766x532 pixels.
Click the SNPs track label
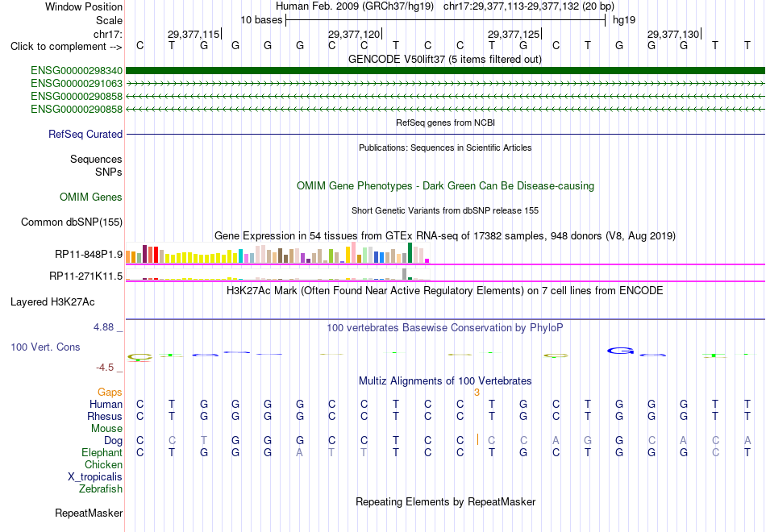tap(109, 172)
